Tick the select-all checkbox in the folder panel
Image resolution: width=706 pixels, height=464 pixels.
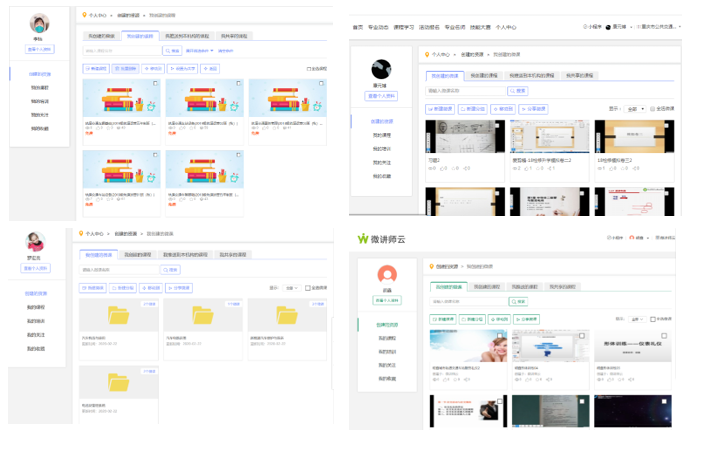coord(308,288)
